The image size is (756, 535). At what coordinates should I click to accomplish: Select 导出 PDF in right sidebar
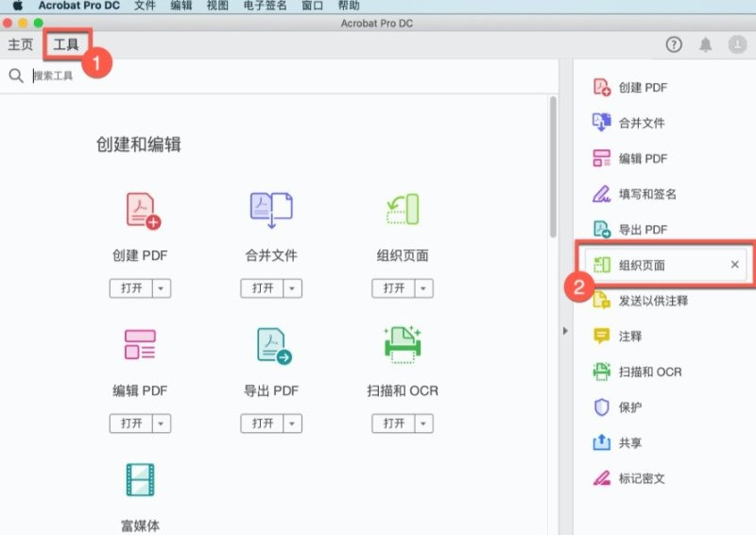[630, 230]
